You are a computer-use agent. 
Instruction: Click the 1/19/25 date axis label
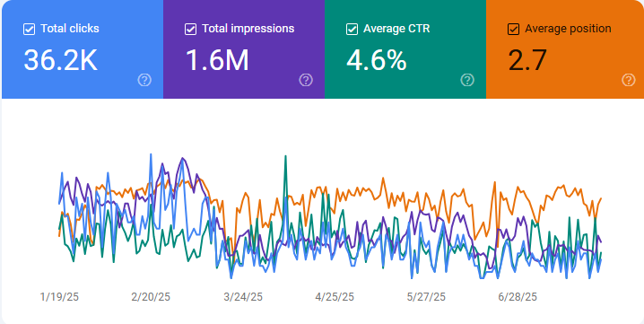point(59,297)
